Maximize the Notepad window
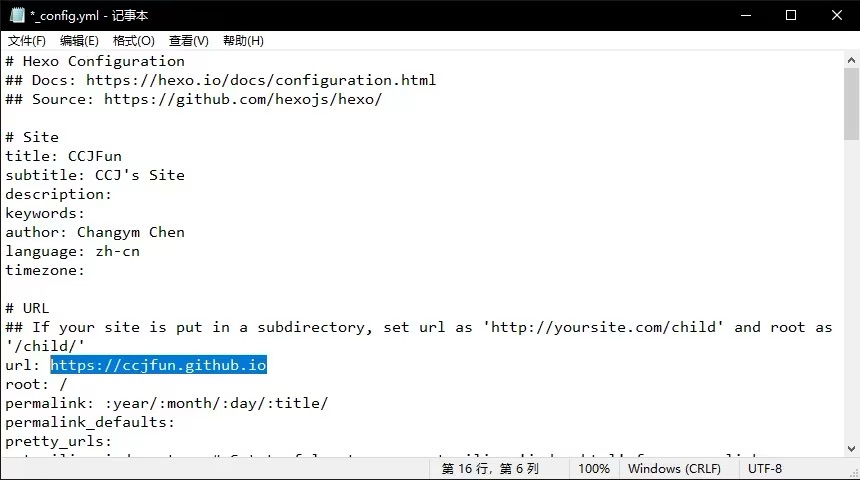Viewport: 860px width, 480px height. coord(791,15)
